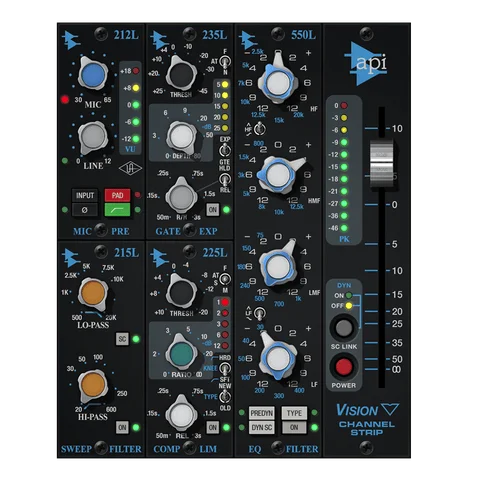Click the PK label under output meter
Screen dimensions: 480x480
(x=344, y=239)
